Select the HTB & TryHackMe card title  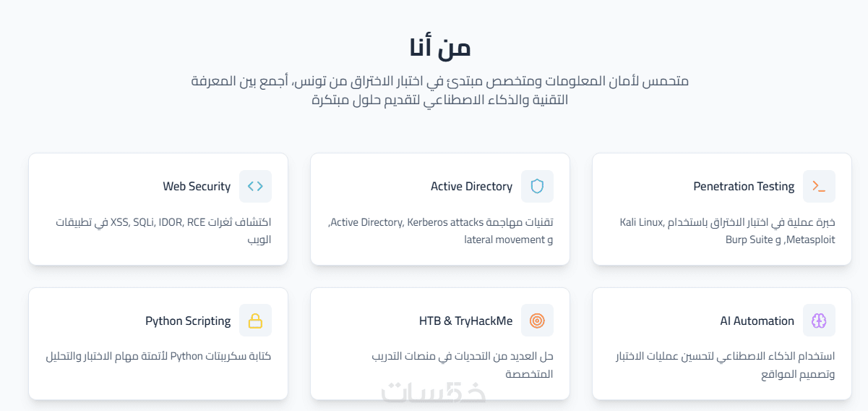click(x=465, y=321)
